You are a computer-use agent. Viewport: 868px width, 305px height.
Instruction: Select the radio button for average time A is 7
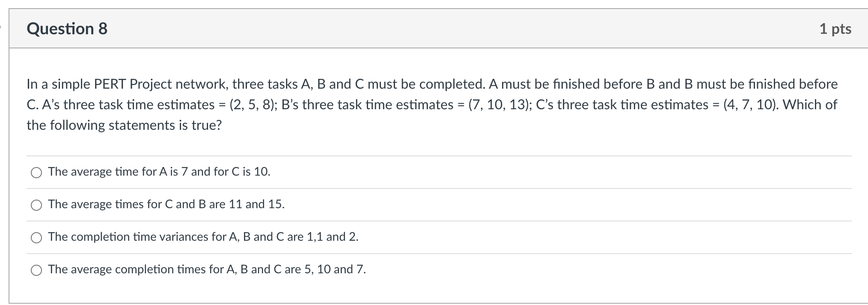click(x=36, y=173)
